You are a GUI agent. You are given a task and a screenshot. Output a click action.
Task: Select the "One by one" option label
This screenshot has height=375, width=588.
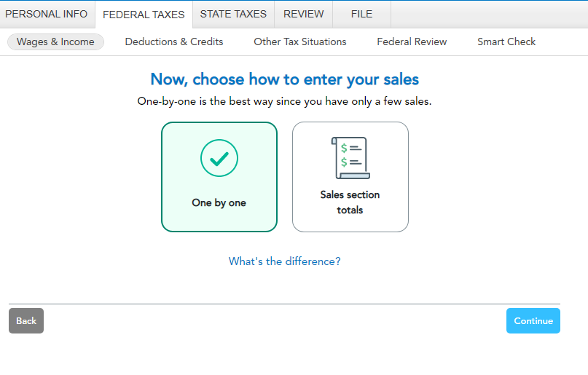click(219, 203)
